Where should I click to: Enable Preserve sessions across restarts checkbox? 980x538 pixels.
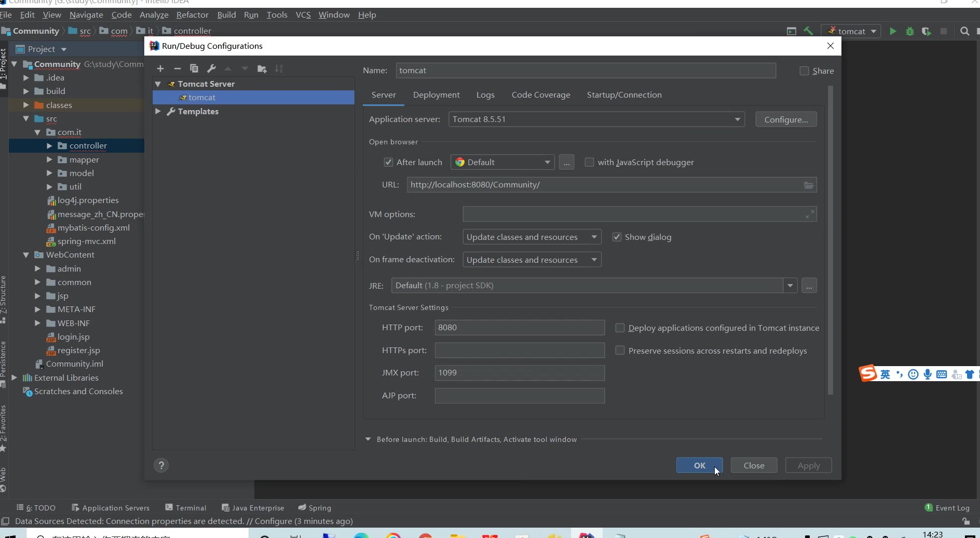click(620, 351)
